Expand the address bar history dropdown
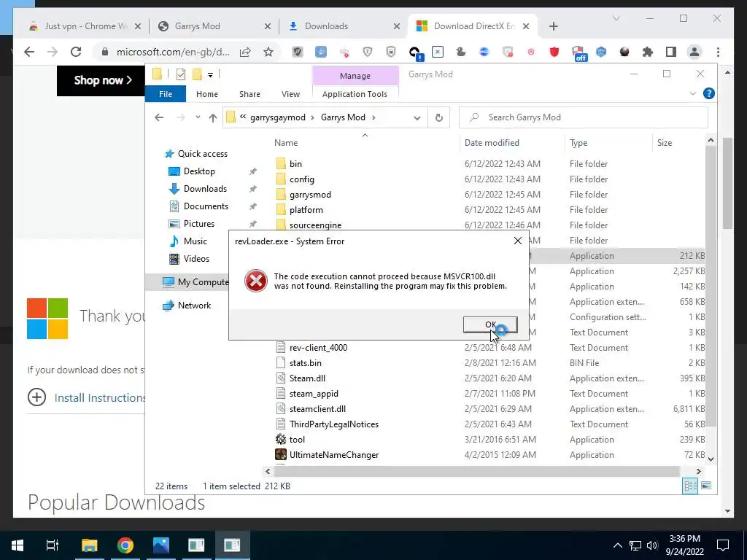Image resolution: width=747 pixels, height=560 pixels. click(417, 117)
